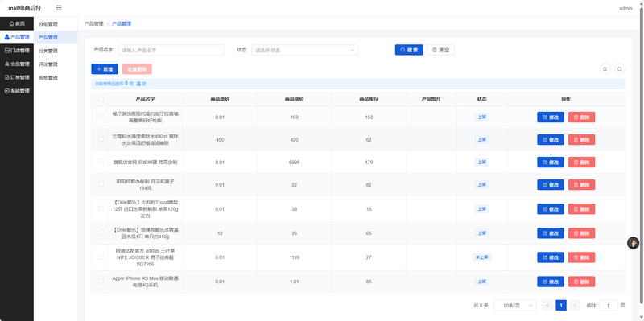This screenshot has height=321, width=644.
Task: Open 会员管理 menu
Action: pyautogui.click(x=17, y=64)
